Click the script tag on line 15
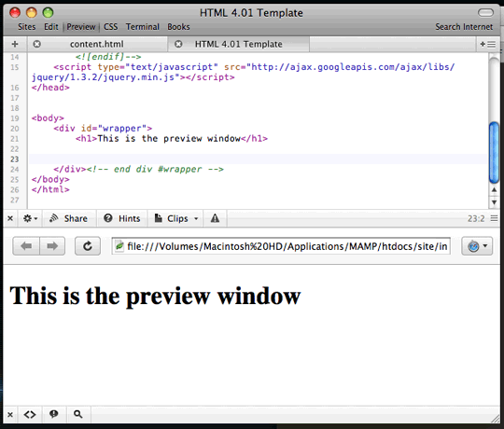 pyautogui.click(x=243, y=72)
